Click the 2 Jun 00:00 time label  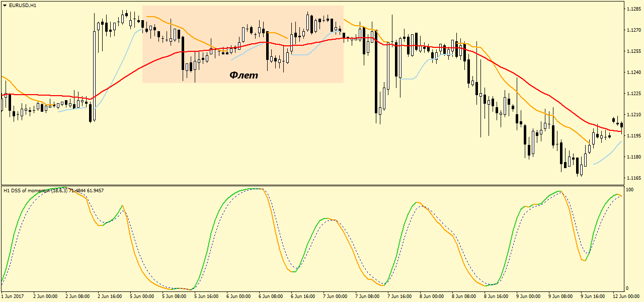click(x=45, y=296)
